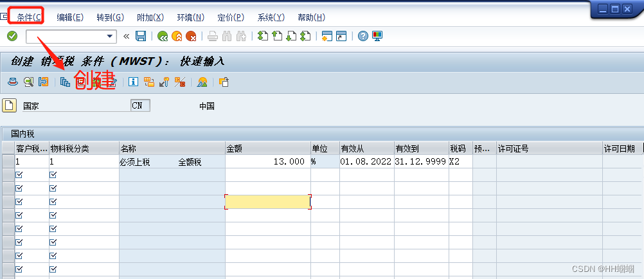Click the binoculars Find icon
Screen dimensions: 644x279
(227, 37)
